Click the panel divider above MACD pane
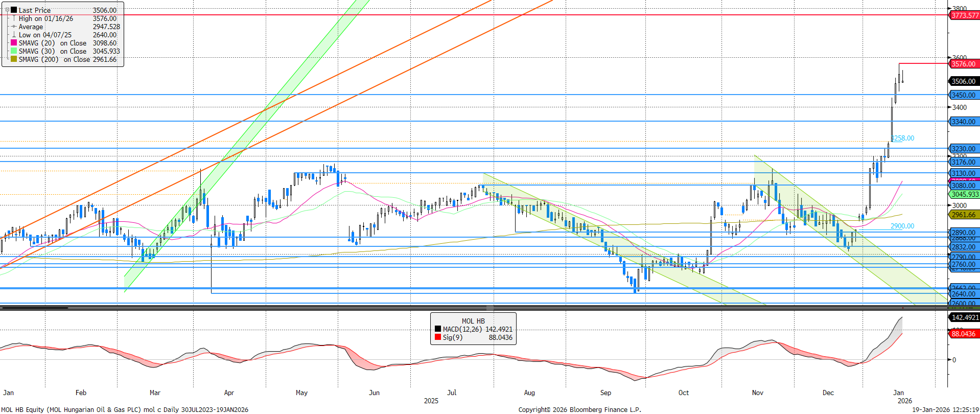This screenshot has width=980, height=414. [x=490, y=308]
